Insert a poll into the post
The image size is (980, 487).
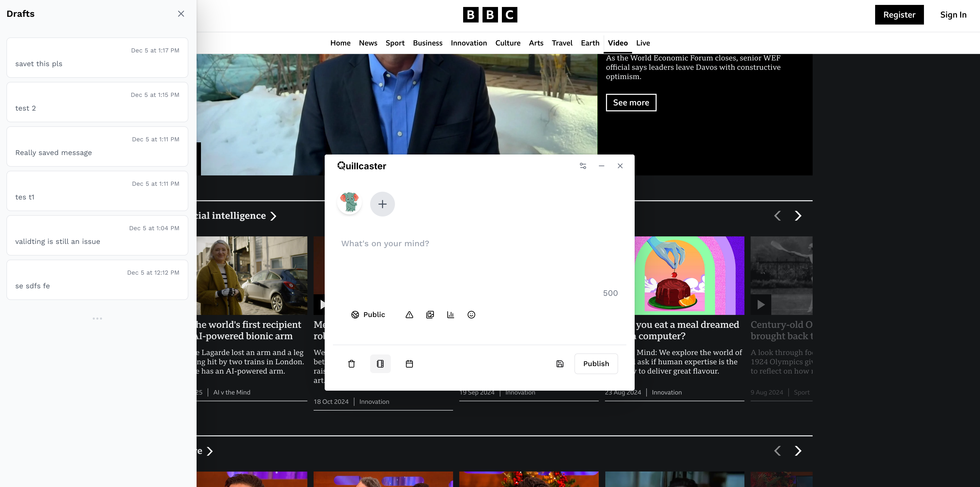click(450, 315)
